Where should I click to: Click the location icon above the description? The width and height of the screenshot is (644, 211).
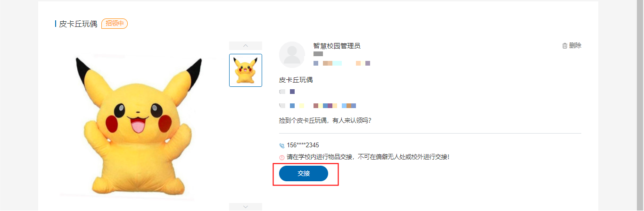point(282,106)
